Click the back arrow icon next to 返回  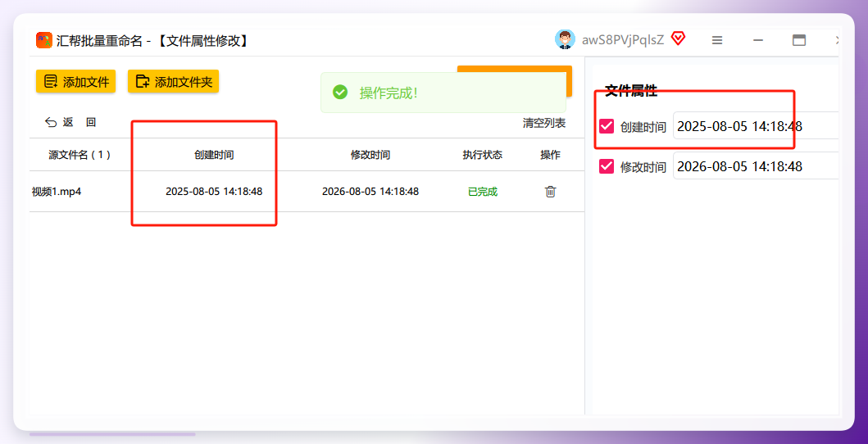click(x=51, y=122)
